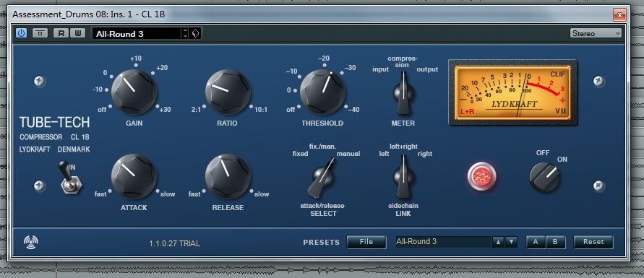The image size is (644, 278).
Task: Flip the IN bypass toggle switch
Action: [x=68, y=177]
